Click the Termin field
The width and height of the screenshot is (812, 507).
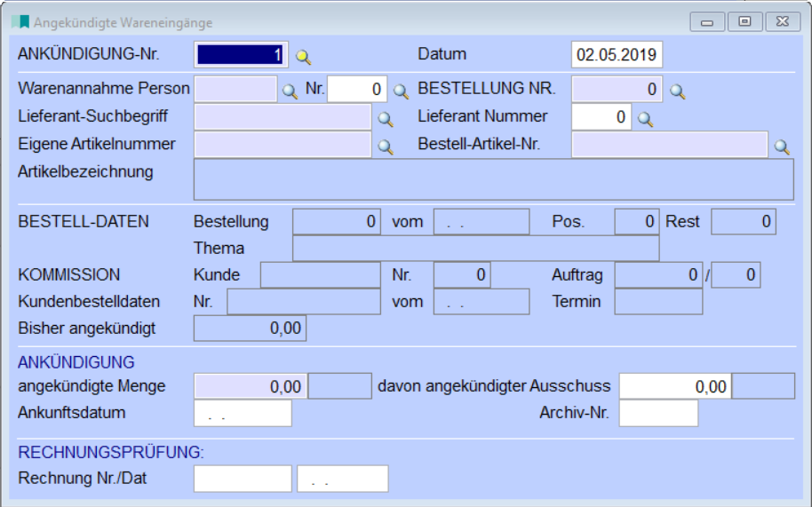658,302
